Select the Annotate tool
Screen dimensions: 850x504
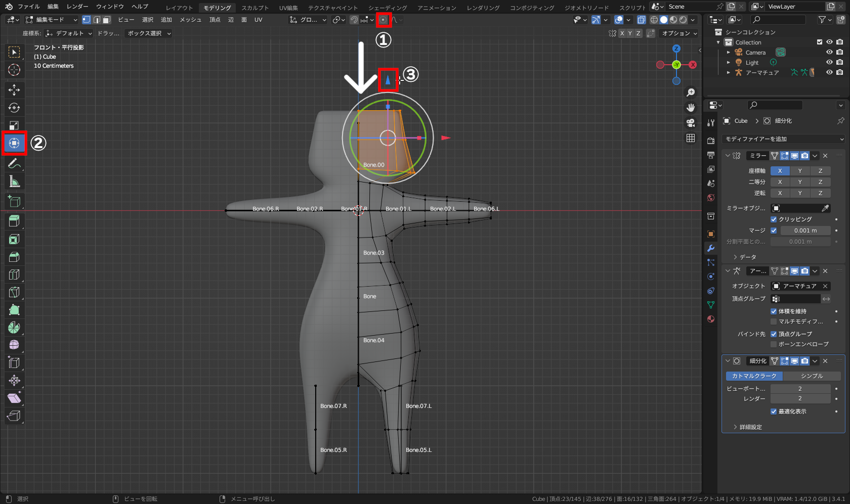(x=15, y=163)
